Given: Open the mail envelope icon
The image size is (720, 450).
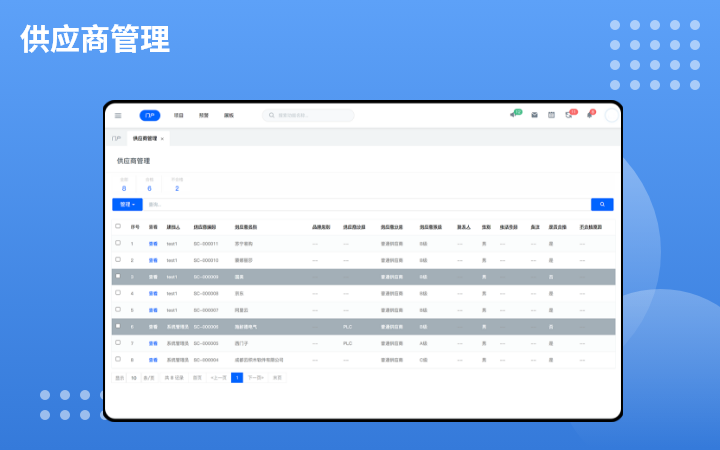Looking at the screenshot, I should 534,115.
